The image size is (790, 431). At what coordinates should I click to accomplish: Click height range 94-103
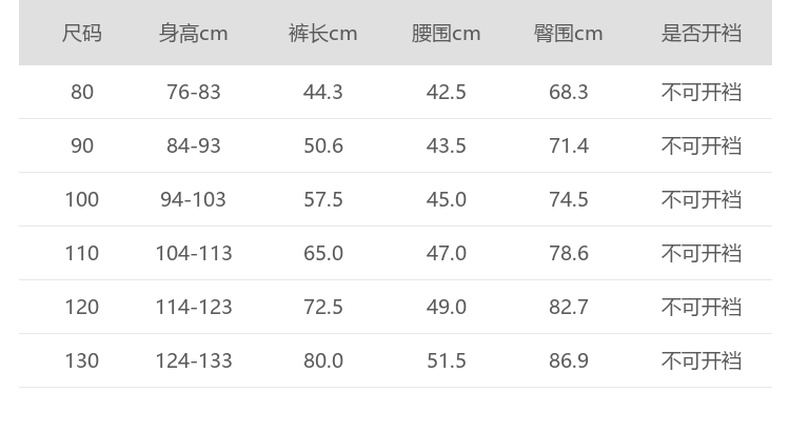(193, 200)
